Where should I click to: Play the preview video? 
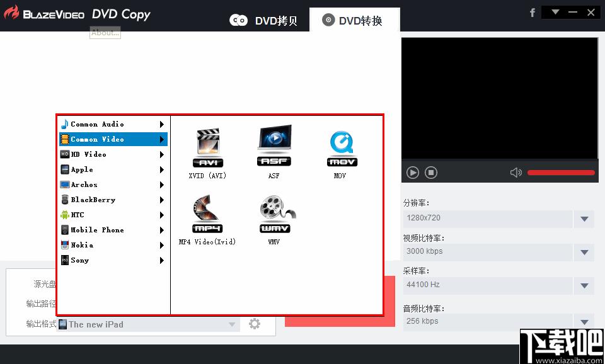pyautogui.click(x=412, y=173)
